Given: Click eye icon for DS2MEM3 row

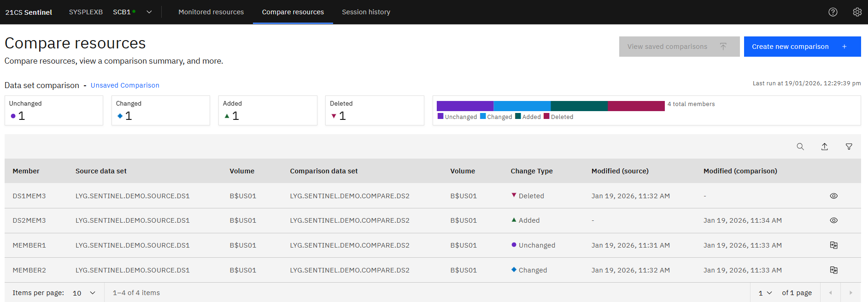Looking at the screenshot, I should tap(833, 220).
